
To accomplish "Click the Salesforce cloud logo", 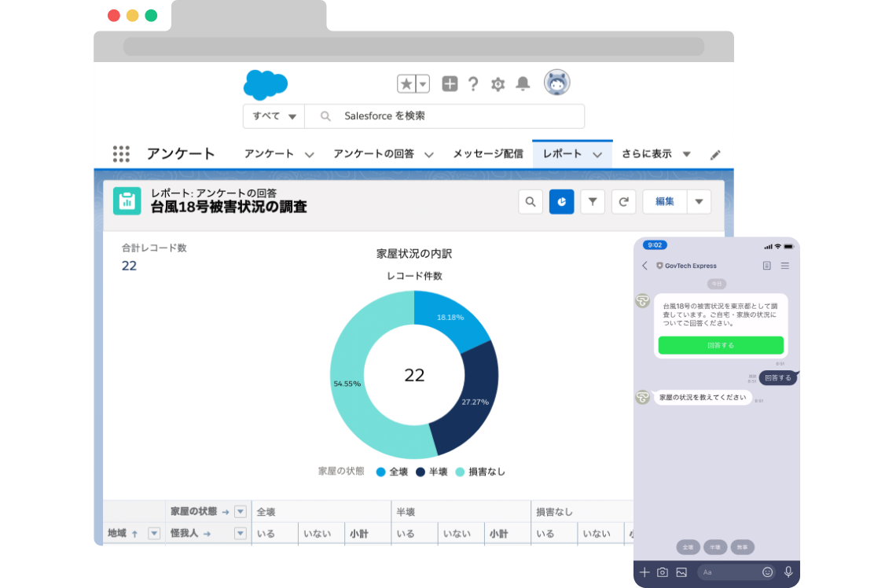I will pos(265,83).
